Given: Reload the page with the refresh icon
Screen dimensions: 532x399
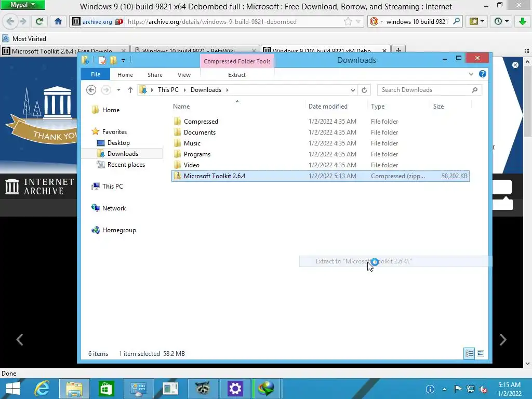Looking at the screenshot, I should 39,22.
